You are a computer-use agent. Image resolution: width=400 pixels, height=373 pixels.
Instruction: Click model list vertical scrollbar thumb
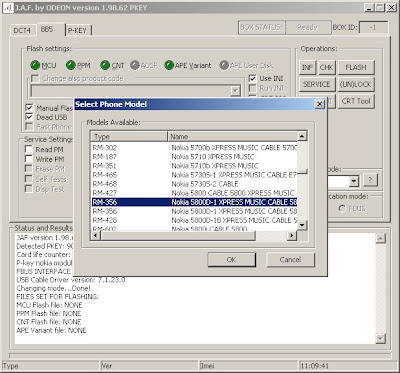(302, 172)
